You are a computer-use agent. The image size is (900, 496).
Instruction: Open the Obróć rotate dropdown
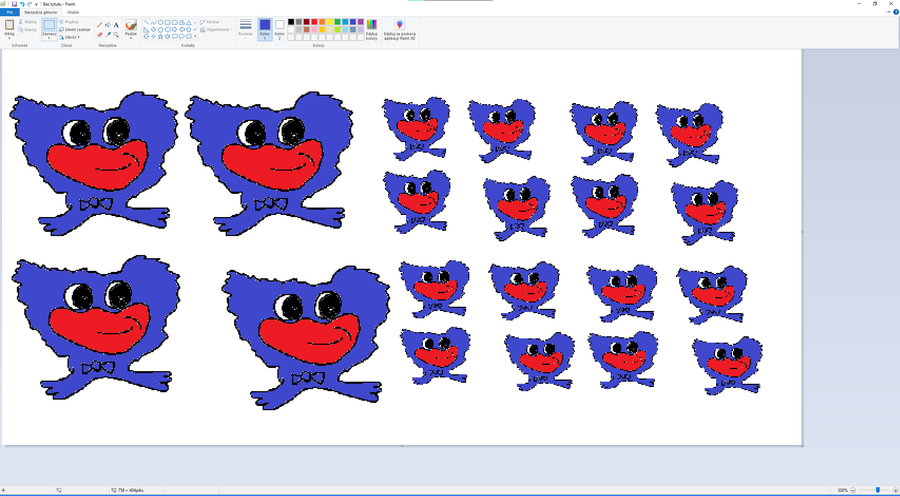pyautogui.click(x=70, y=37)
